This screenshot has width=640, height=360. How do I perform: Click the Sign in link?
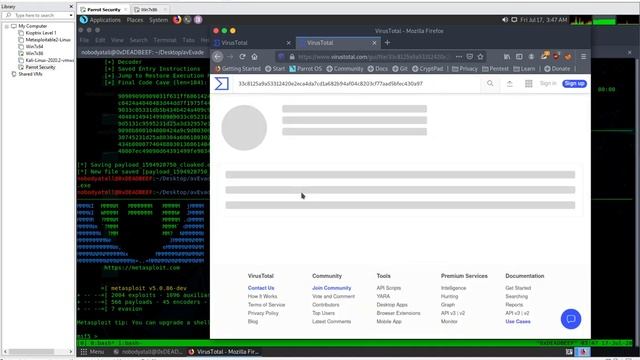point(548,83)
